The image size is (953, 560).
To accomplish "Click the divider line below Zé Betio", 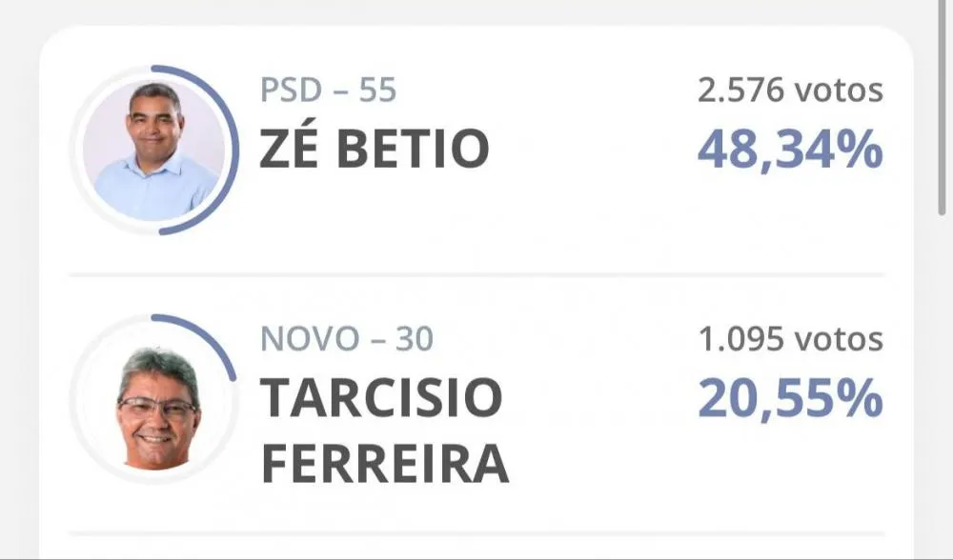I will click(476, 275).
